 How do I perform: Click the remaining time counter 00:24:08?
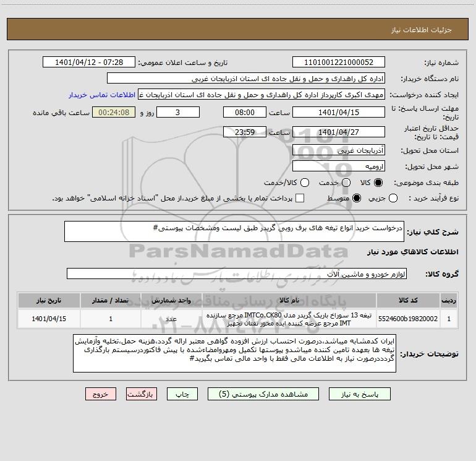click(114, 112)
